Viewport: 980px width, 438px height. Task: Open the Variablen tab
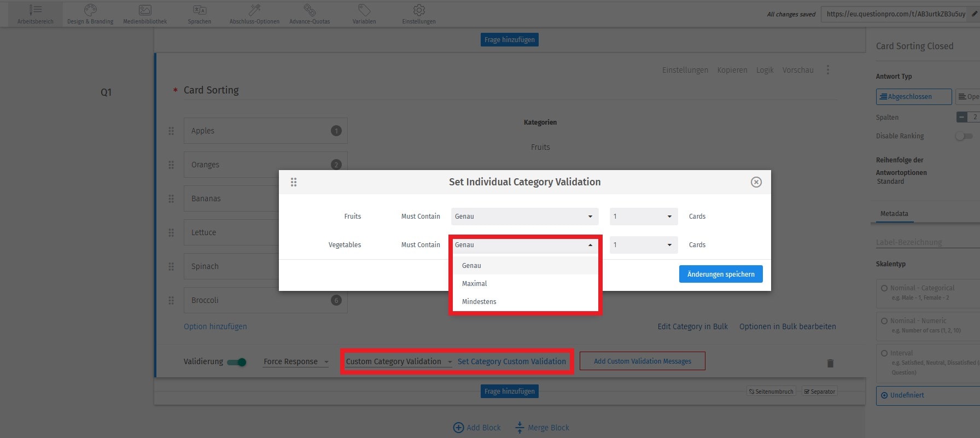(x=364, y=14)
